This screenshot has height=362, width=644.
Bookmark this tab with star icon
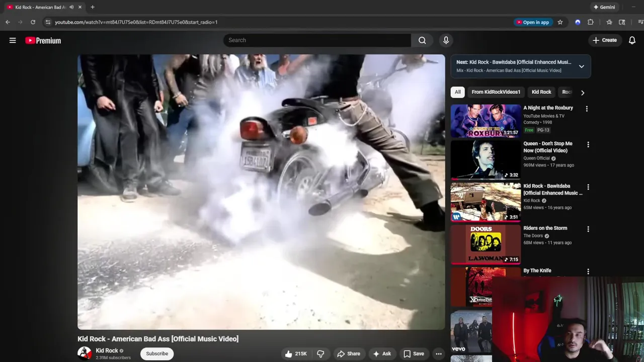point(560,22)
